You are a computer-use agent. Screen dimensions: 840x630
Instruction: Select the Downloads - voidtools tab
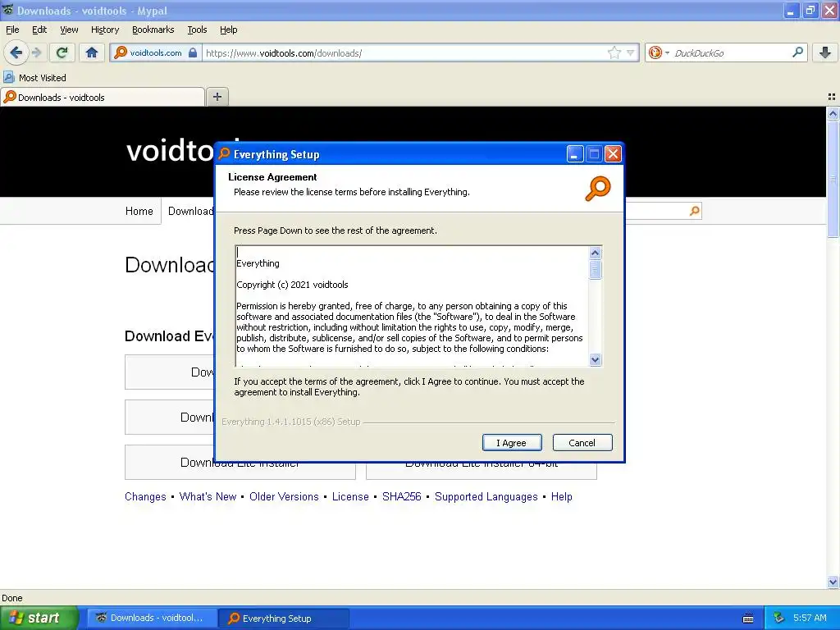tap(103, 97)
